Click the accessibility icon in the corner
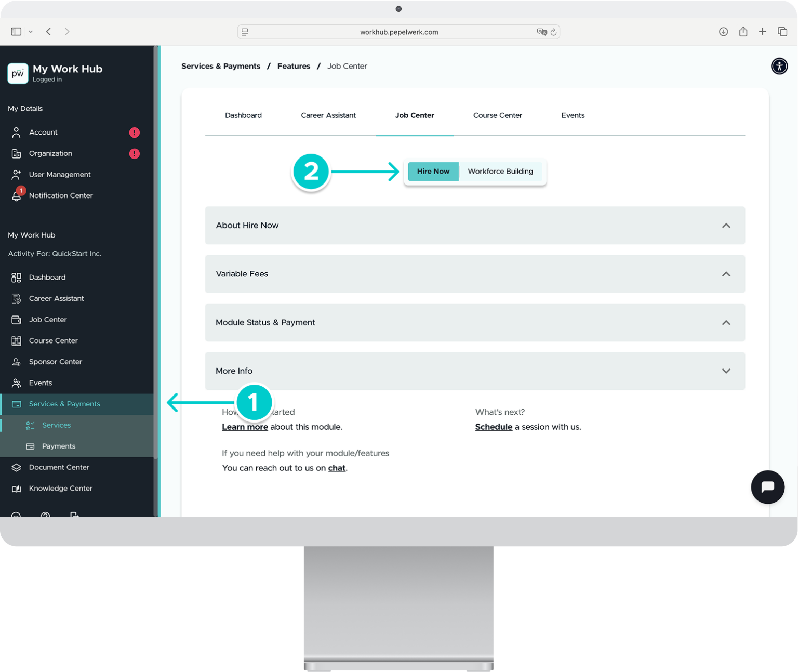Image resolution: width=798 pixels, height=672 pixels. [779, 66]
